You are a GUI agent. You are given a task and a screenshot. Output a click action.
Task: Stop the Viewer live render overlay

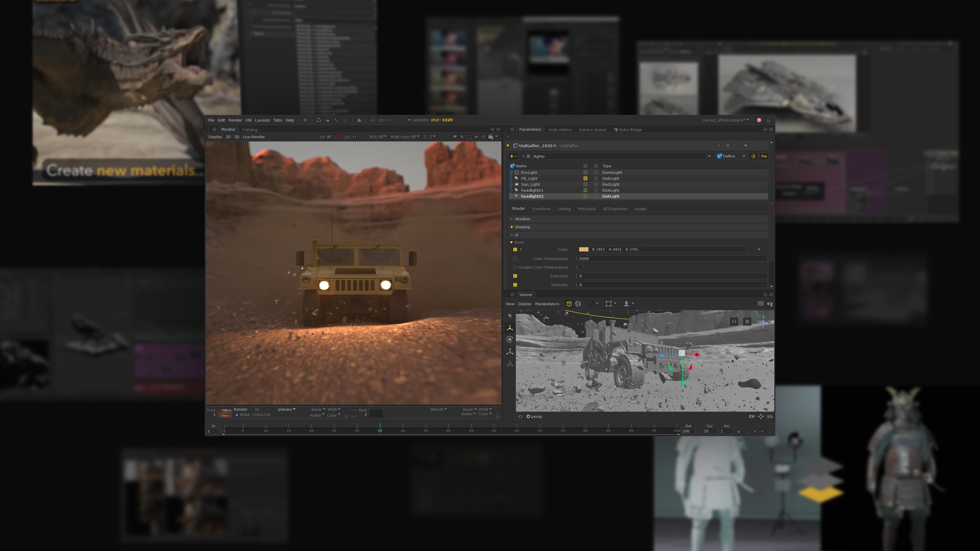(x=747, y=321)
